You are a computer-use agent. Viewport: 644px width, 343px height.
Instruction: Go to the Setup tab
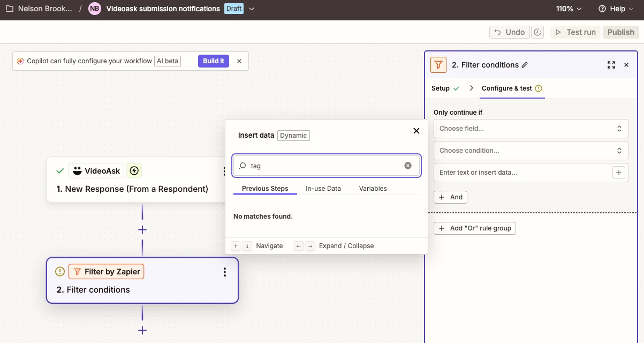click(x=445, y=88)
